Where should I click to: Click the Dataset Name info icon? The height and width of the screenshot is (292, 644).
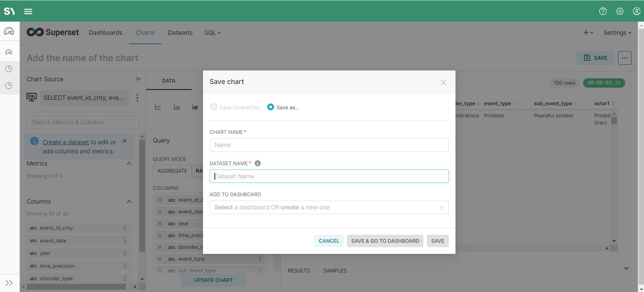click(x=258, y=164)
